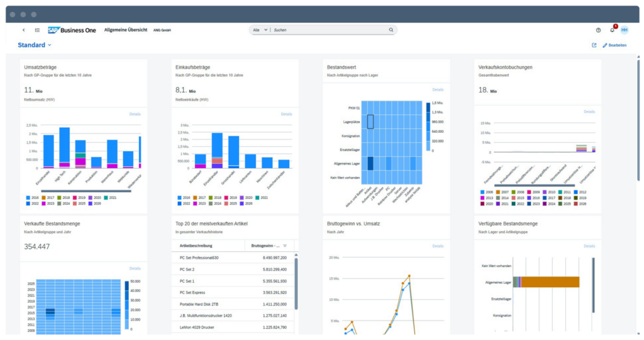The height and width of the screenshot is (340, 644).
Task: Click ANG GmbH company name
Action: [162, 30]
